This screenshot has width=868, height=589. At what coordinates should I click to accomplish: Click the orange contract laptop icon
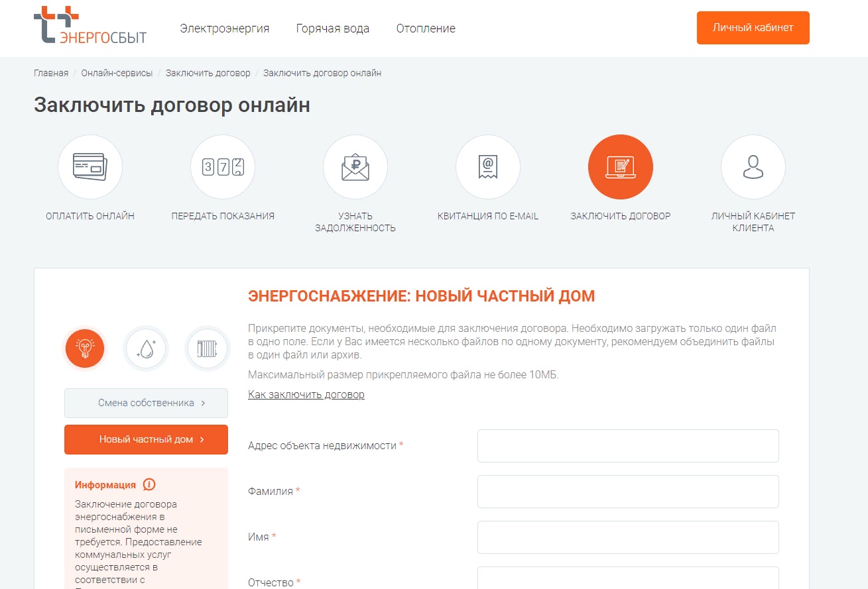pos(621,167)
